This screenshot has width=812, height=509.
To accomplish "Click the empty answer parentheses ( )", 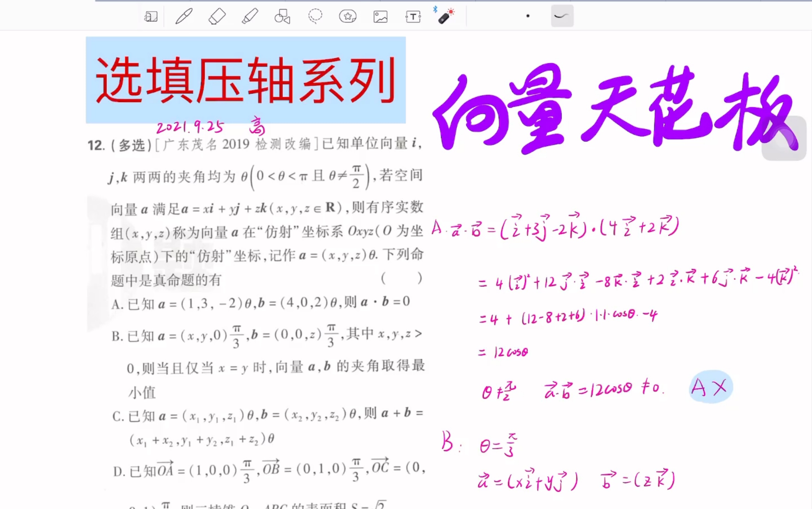I will coord(401,278).
